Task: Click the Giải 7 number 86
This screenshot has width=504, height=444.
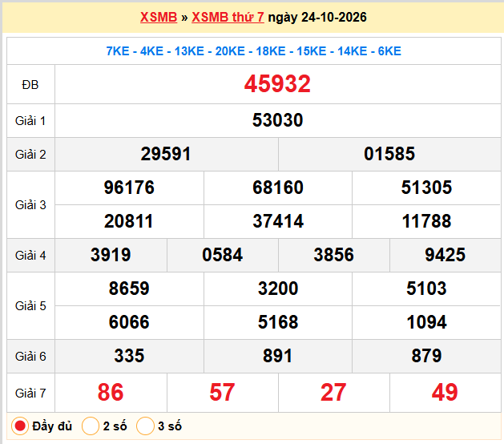Action: pyautogui.click(x=111, y=393)
